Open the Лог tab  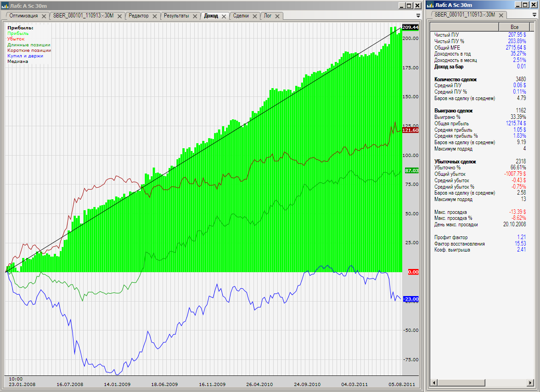(x=268, y=16)
